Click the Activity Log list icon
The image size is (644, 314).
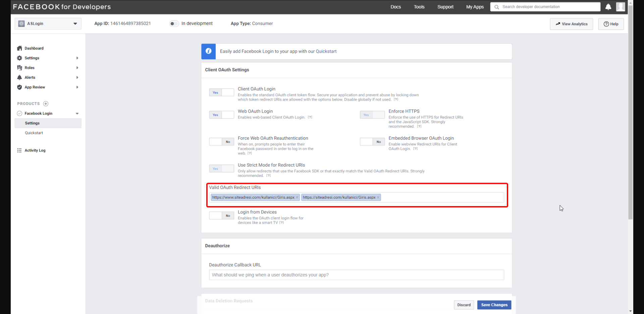click(19, 150)
